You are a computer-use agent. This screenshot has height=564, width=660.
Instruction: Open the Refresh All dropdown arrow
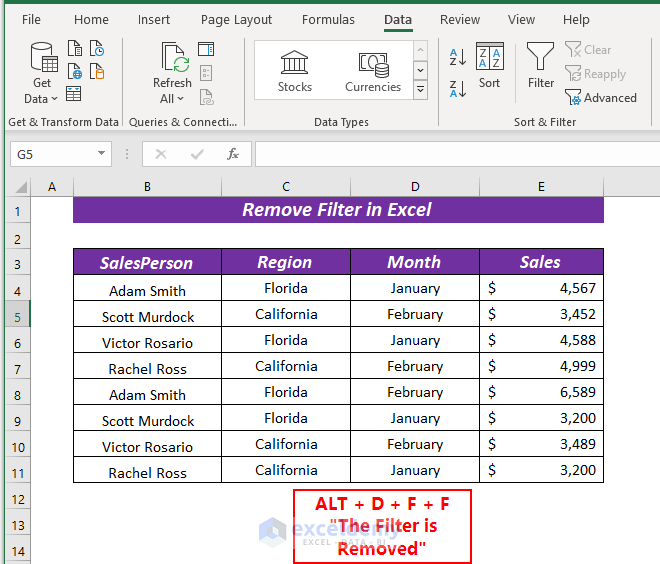181,98
